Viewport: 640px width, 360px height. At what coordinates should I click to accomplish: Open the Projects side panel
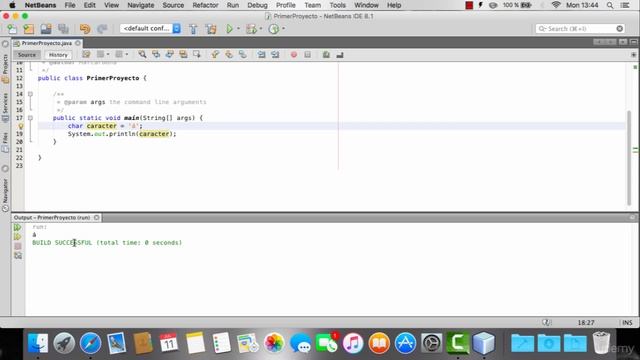5,69
